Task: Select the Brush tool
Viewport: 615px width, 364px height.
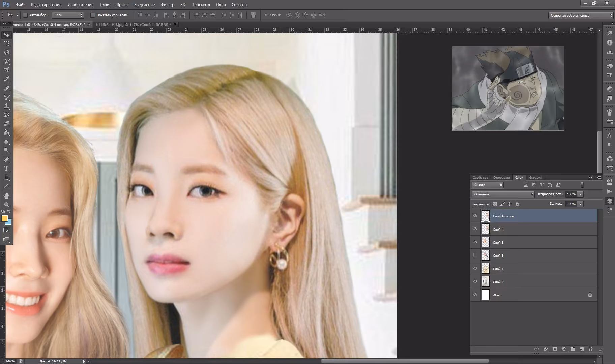Action: 6,97
